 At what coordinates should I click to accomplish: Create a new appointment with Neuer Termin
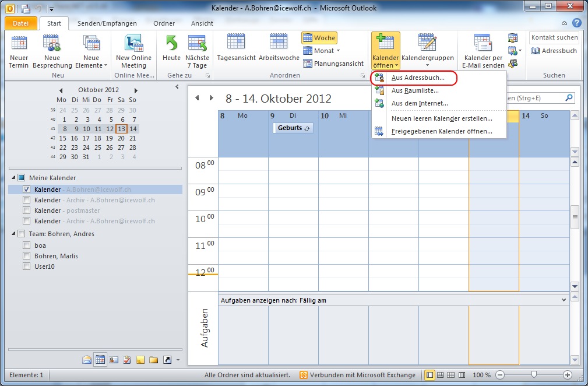(18, 51)
